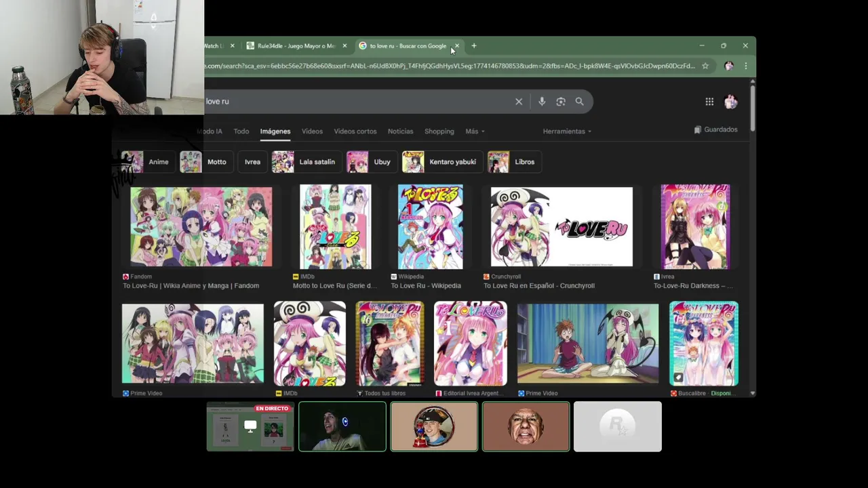Select the gray Rockstar logo participant tile
Image resolution: width=868 pixels, height=488 pixels.
tap(618, 426)
